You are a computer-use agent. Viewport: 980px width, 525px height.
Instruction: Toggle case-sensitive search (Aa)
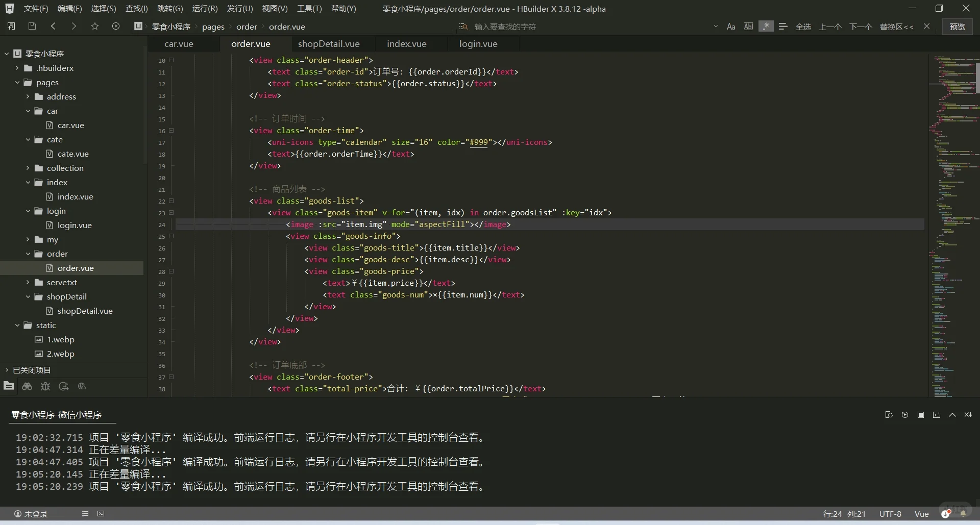click(x=731, y=27)
